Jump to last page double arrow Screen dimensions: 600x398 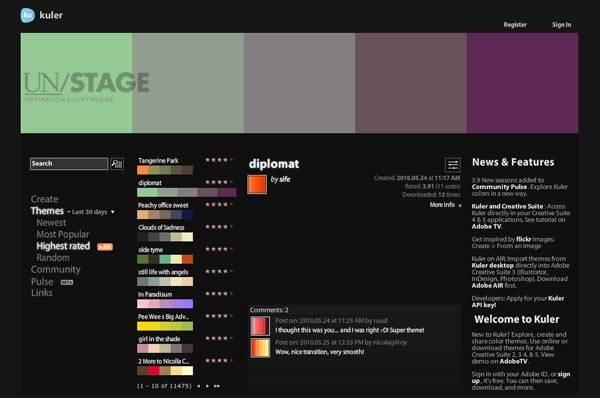click(217, 386)
